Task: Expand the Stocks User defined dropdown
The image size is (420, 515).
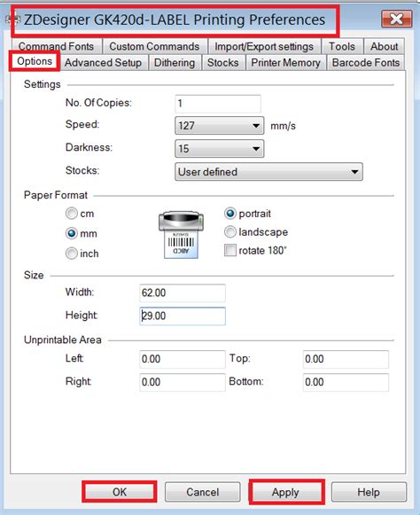Action: tap(268, 171)
